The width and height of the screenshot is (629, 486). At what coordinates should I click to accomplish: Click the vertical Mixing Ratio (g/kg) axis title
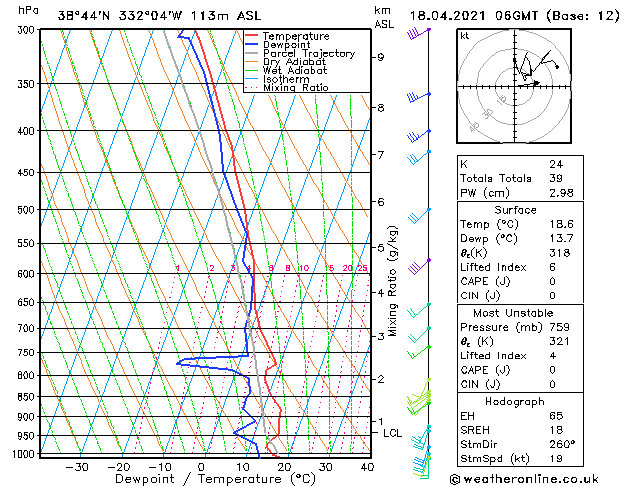pyautogui.click(x=392, y=281)
